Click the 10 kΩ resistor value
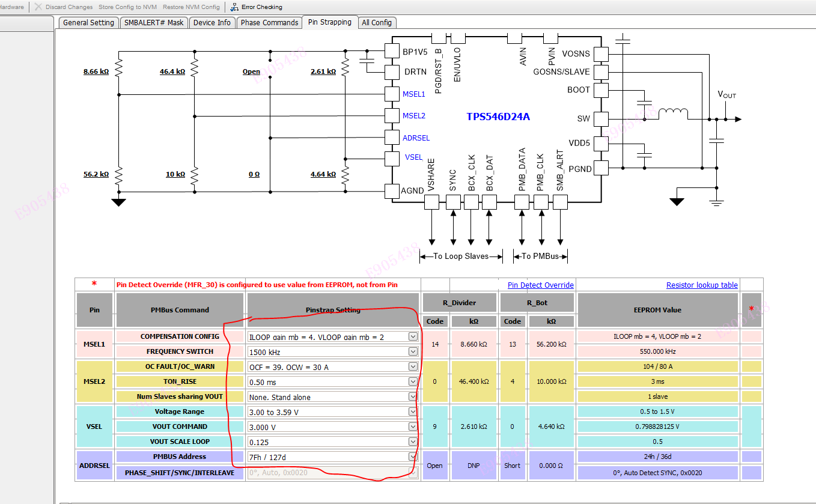Image resolution: width=816 pixels, height=504 pixels. [175, 174]
